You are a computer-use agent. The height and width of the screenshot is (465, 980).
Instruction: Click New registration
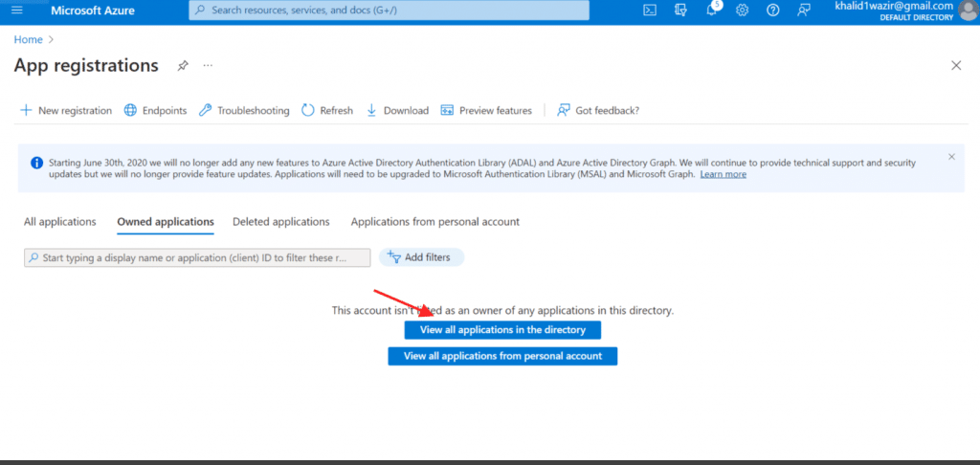(66, 111)
